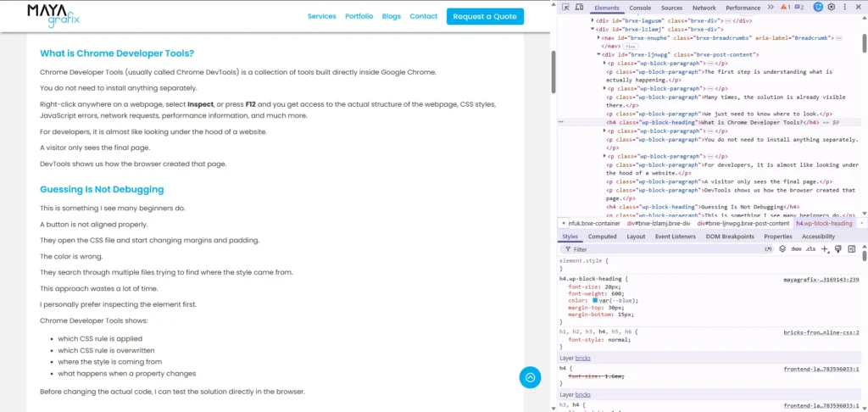Go to the Portfolio nav link
Image resolution: width=868 pixels, height=412 pixels.
pyautogui.click(x=359, y=16)
